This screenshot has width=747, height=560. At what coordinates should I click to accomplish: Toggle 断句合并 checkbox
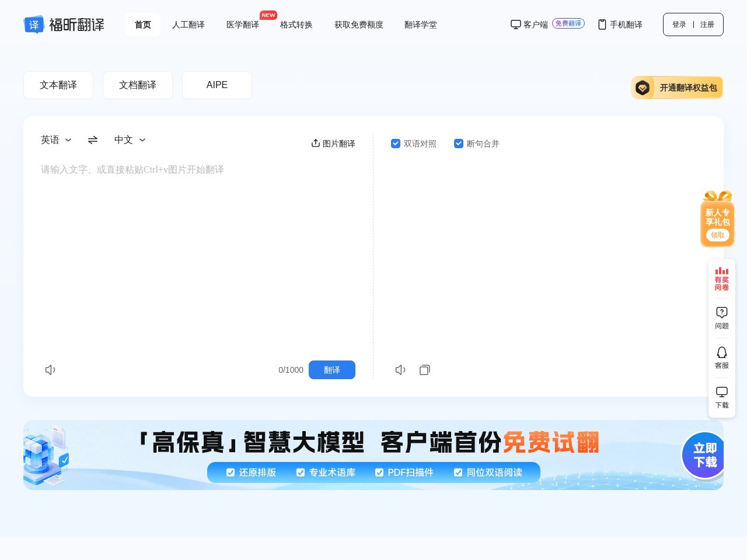(459, 143)
